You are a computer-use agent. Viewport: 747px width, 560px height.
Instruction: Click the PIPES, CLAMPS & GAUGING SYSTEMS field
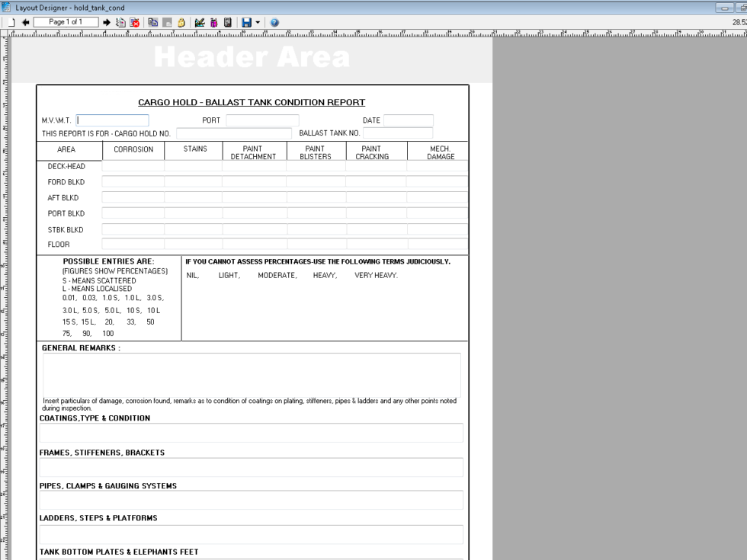[252, 500]
